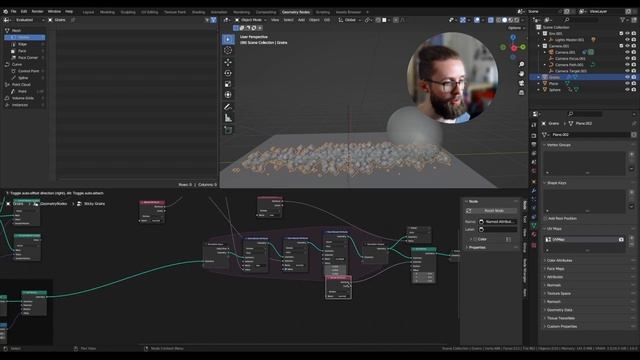Open Render properties tab icon
Viewport: 640px width, 360px height.
[x=534, y=136]
